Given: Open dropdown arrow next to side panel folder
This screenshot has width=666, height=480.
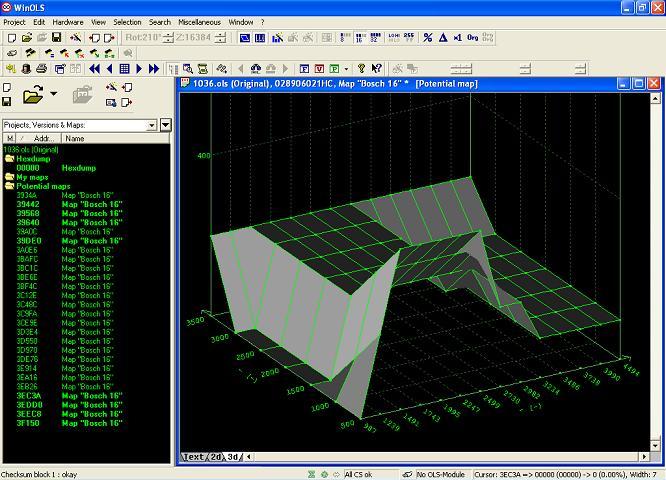Looking at the screenshot, I should click(54, 93).
